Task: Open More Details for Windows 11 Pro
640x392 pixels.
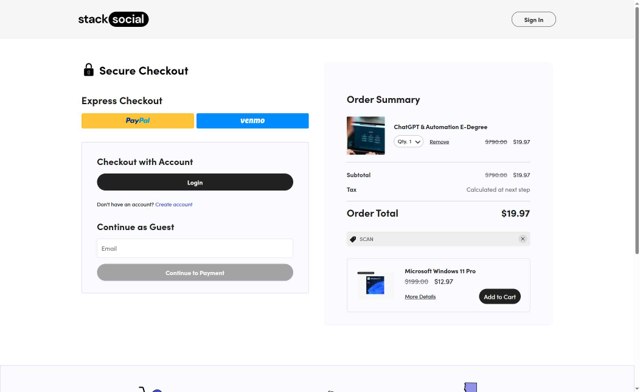Action: coord(420,297)
